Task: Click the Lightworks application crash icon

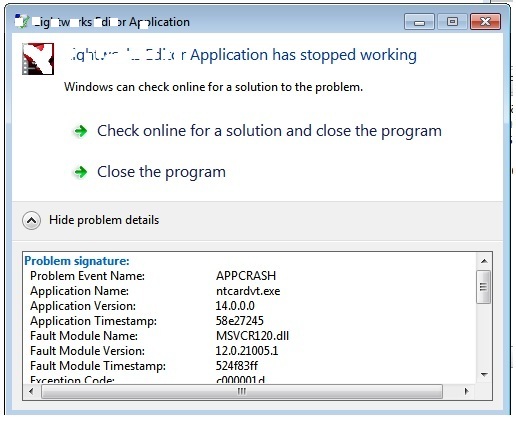Action: [38, 59]
